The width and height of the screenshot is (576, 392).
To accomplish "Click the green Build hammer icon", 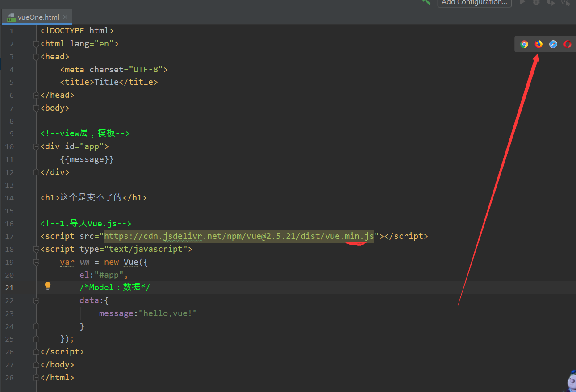I will 427,2.
